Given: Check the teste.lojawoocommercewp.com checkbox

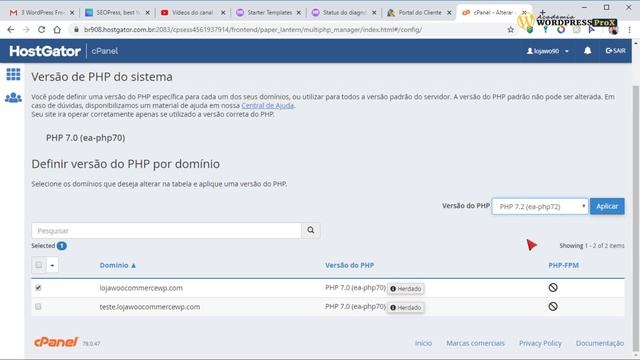Looking at the screenshot, I should (38, 306).
